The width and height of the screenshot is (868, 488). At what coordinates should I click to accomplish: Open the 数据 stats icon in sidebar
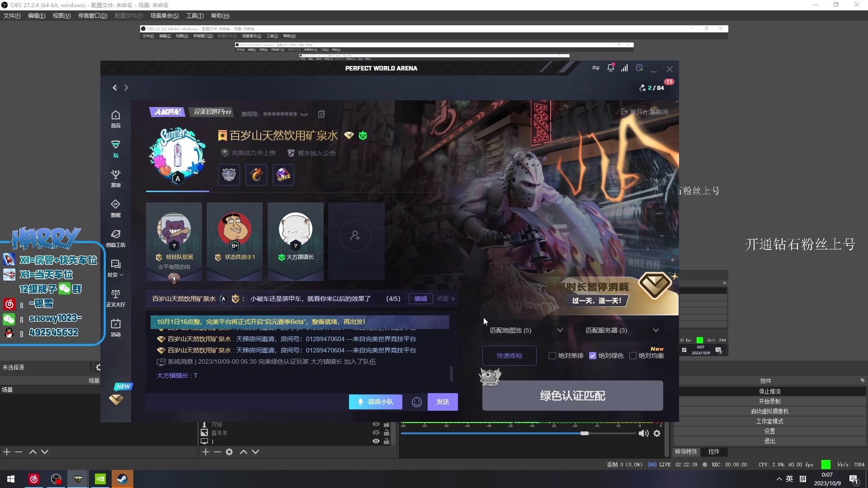pos(116,208)
